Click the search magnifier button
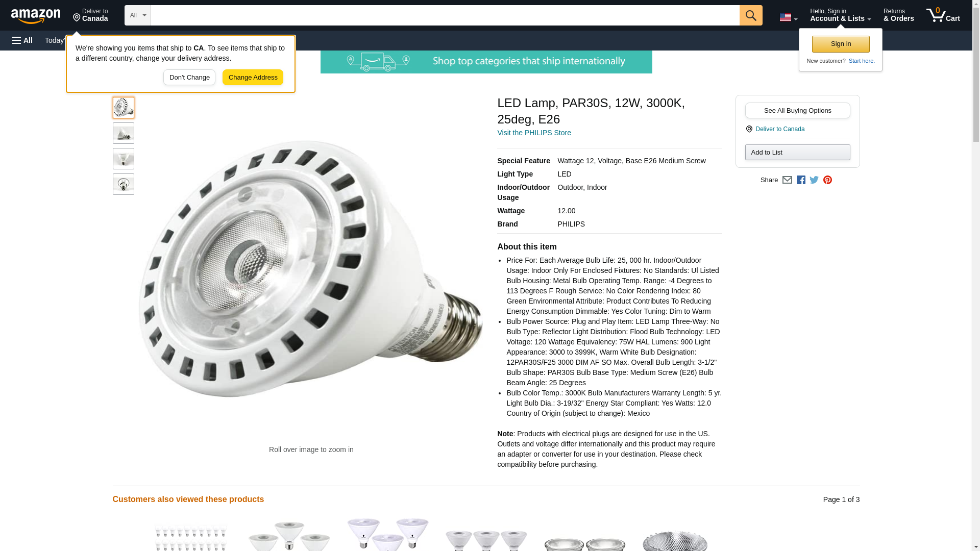This screenshot has height=551, width=980. 750,15
